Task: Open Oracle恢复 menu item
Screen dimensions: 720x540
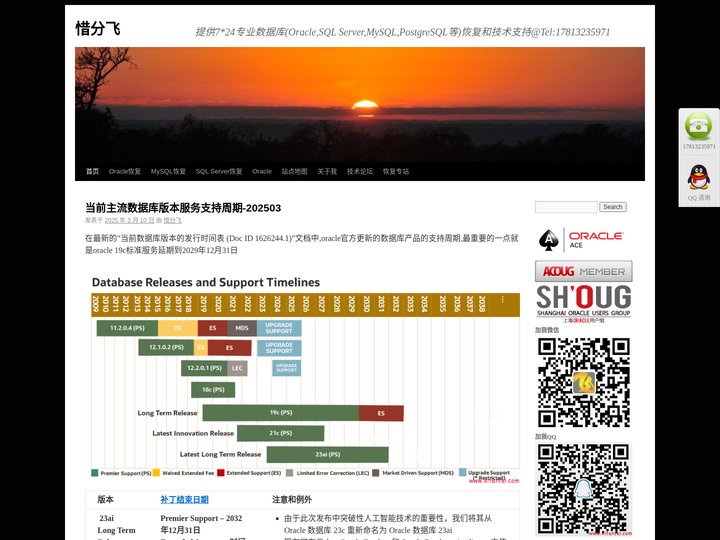Action: pyautogui.click(x=124, y=171)
